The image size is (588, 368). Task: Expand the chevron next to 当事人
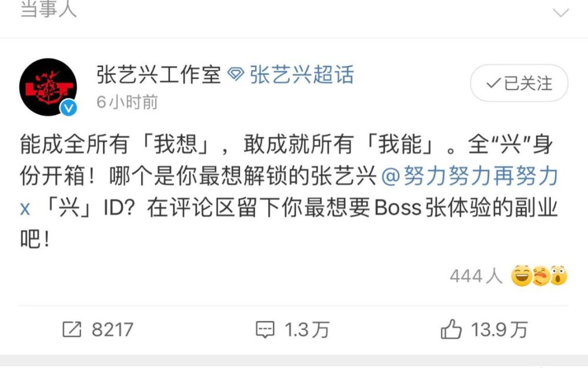(561, 13)
